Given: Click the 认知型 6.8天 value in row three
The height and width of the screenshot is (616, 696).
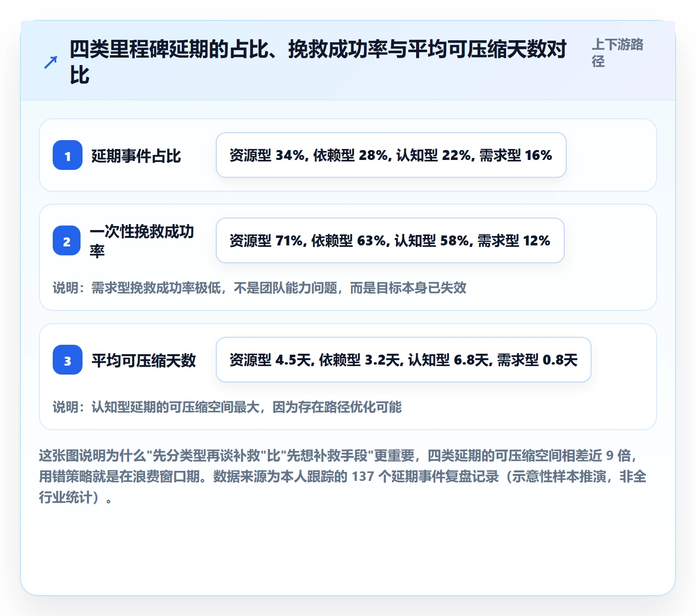Looking at the screenshot, I should (449, 360).
